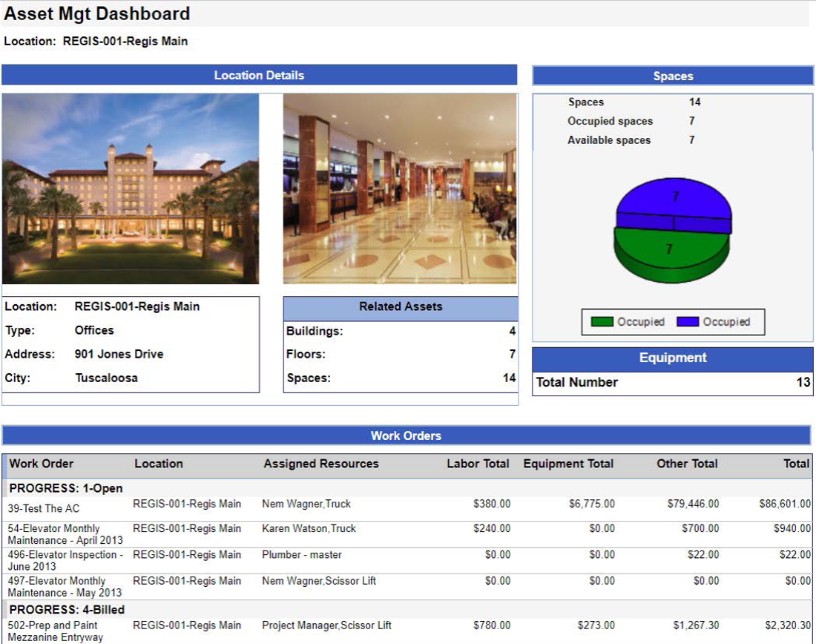The height and width of the screenshot is (644, 816).
Task: Select the Assigned Resources column header
Action: point(321,464)
